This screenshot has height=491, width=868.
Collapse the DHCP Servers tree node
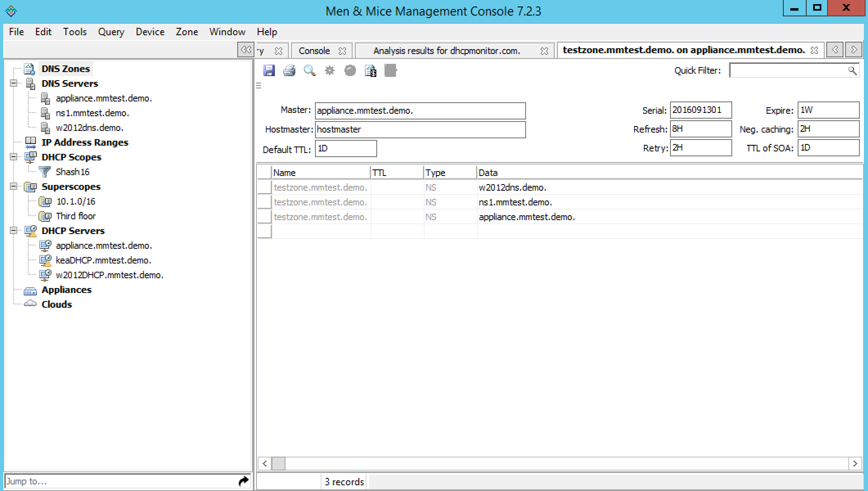14,231
